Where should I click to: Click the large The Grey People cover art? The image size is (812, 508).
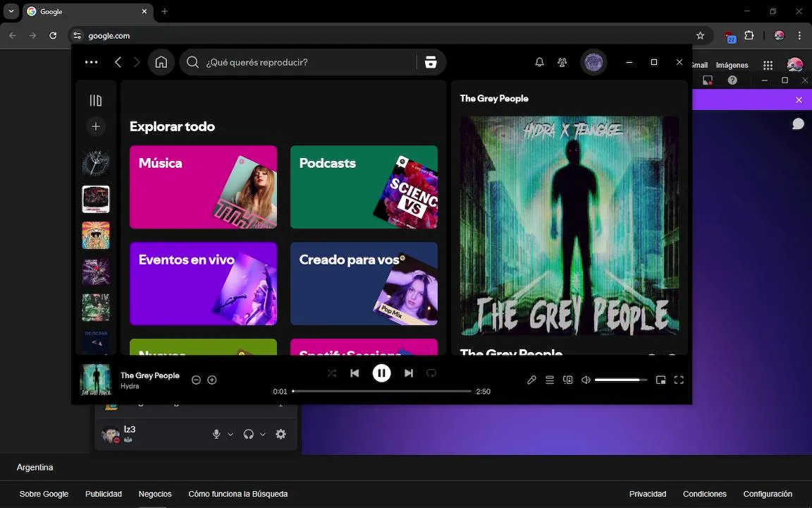(x=570, y=226)
